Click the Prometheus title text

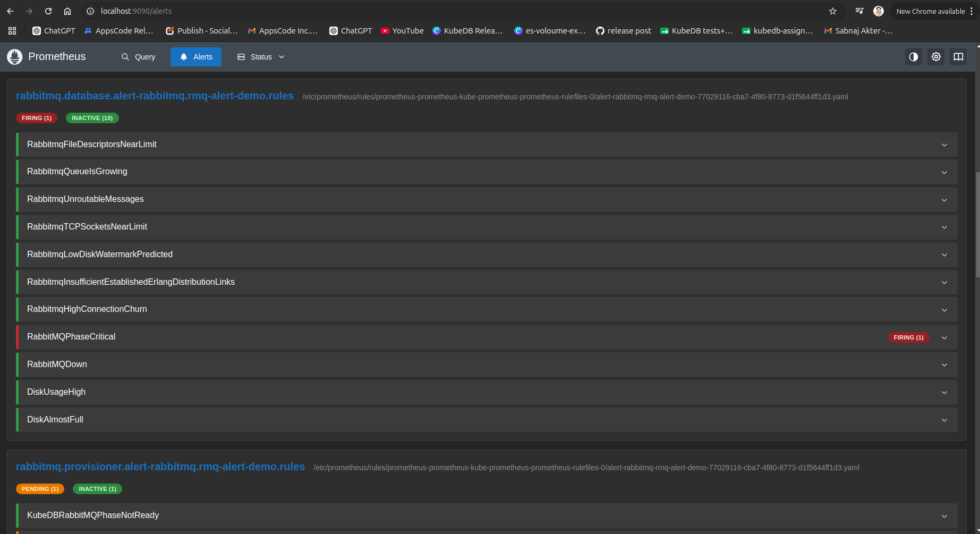tap(57, 56)
